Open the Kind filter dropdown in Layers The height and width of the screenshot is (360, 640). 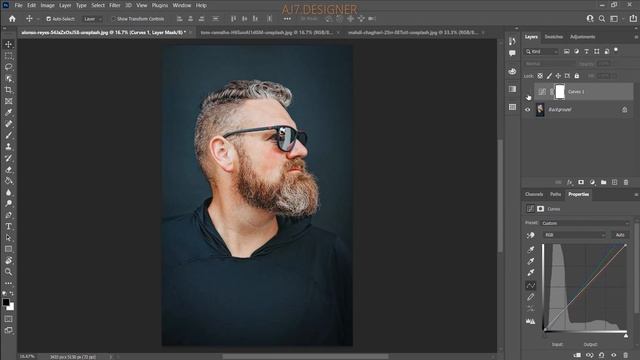(x=542, y=51)
